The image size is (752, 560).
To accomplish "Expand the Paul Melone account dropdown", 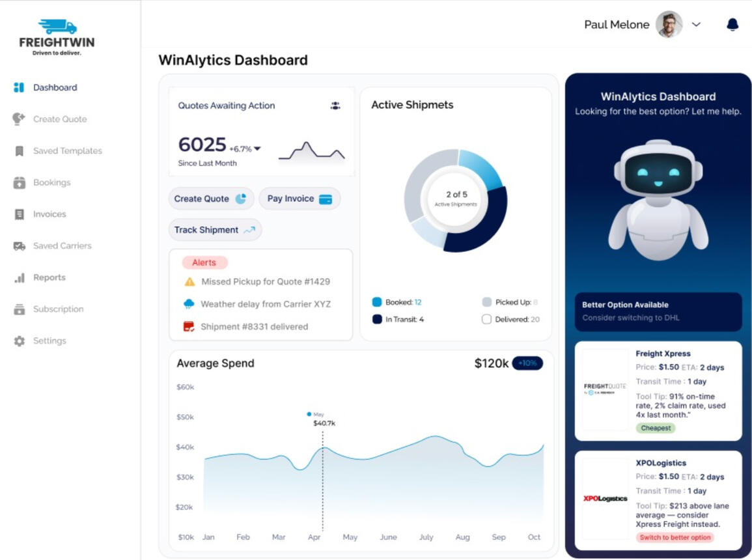I will [696, 25].
